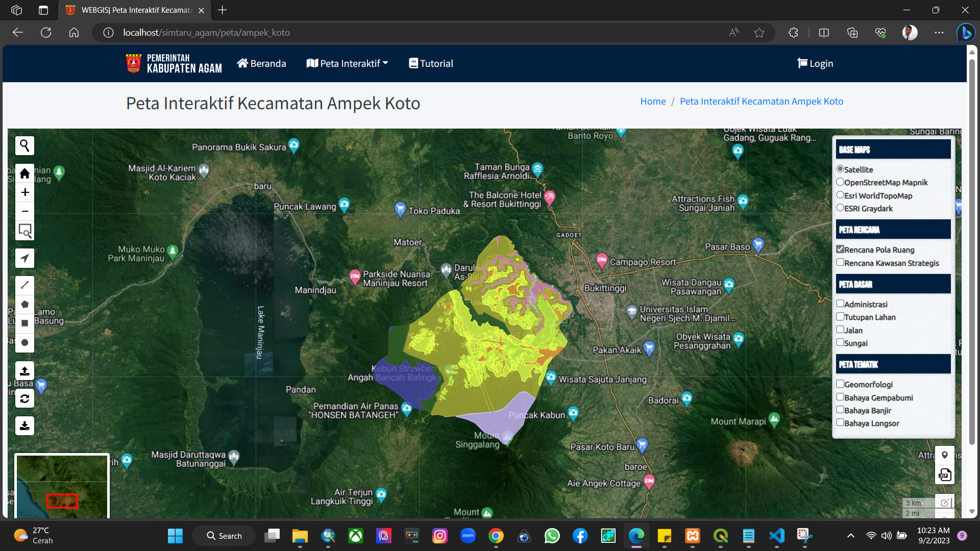This screenshot has height=551, width=980.
Task: Enable Bahaya Banjir layer
Action: pyautogui.click(x=840, y=410)
